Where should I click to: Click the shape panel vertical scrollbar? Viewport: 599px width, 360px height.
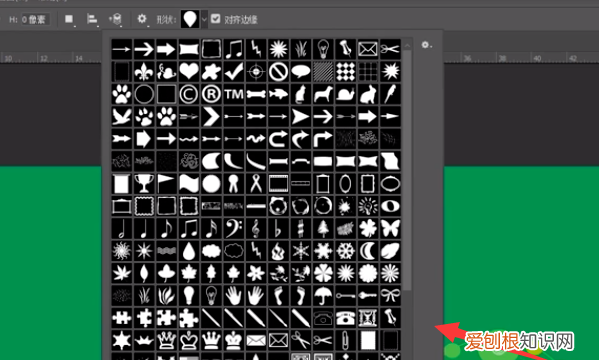coord(407,170)
